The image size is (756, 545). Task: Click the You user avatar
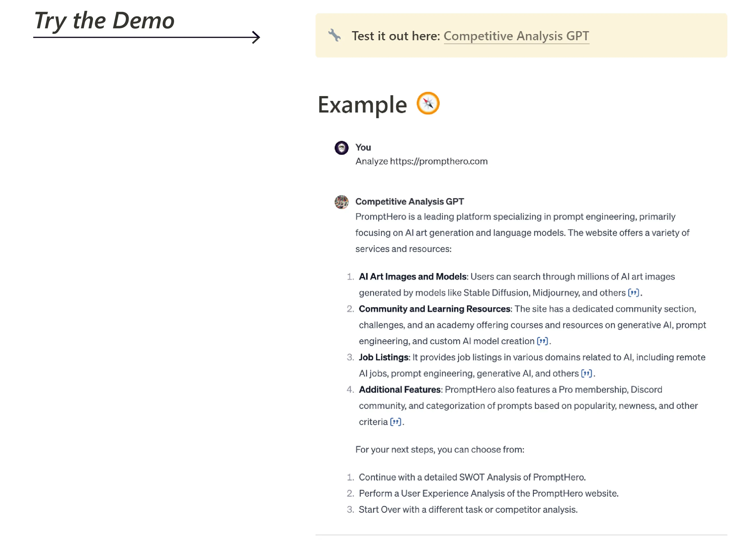(x=341, y=148)
